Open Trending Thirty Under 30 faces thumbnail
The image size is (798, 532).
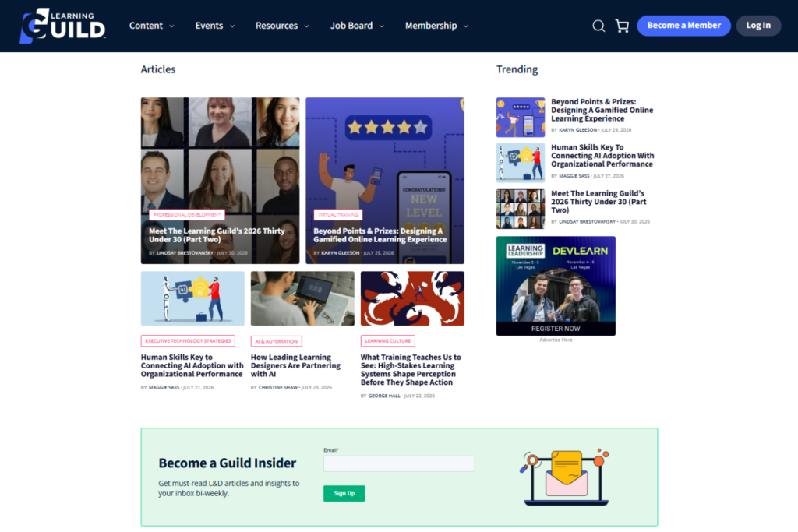520,209
